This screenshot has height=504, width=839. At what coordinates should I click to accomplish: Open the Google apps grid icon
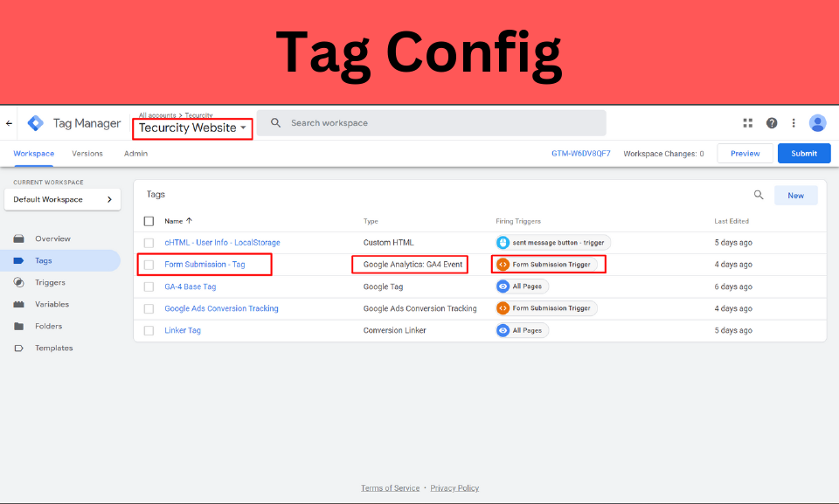(747, 123)
